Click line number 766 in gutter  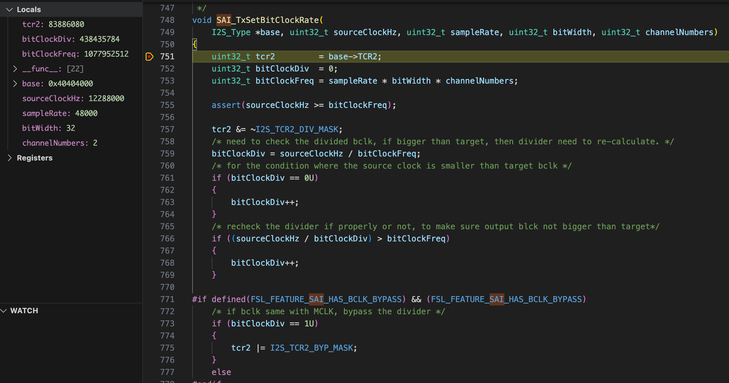pyautogui.click(x=167, y=238)
